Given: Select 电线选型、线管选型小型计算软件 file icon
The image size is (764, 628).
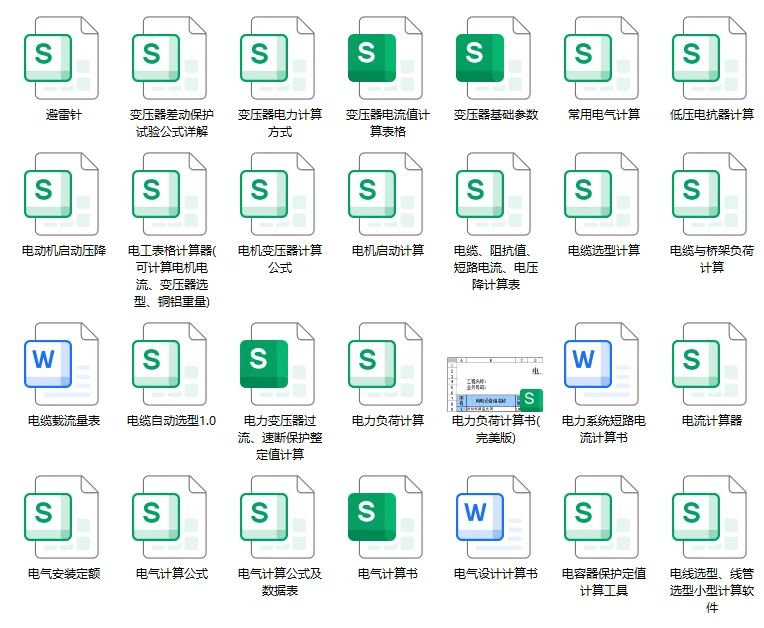Looking at the screenshot, I should [710, 517].
